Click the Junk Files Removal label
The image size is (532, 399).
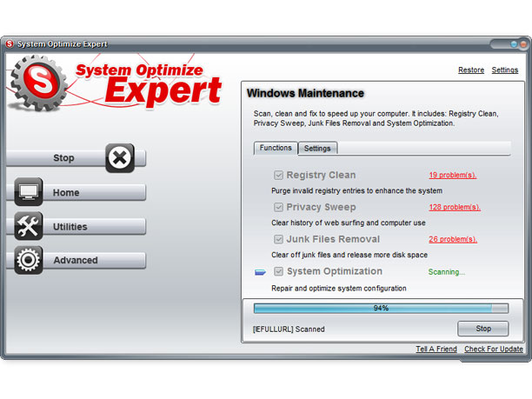tap(333, 239)
